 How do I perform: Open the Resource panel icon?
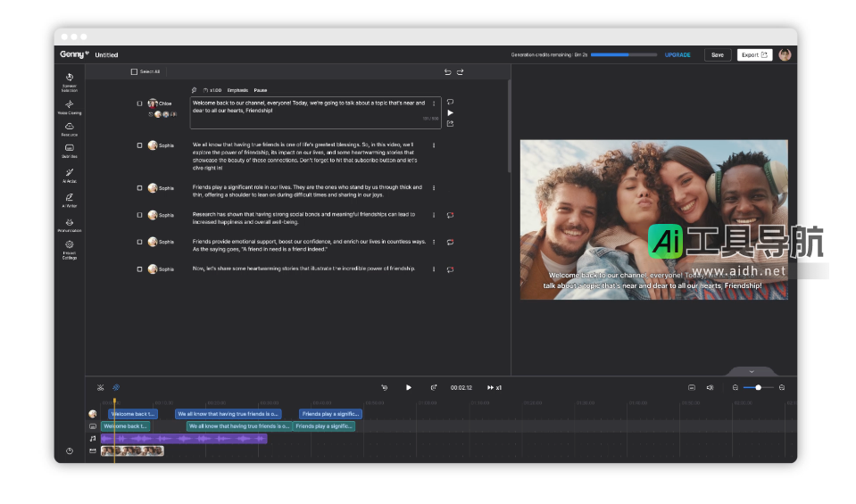(70, 128)
